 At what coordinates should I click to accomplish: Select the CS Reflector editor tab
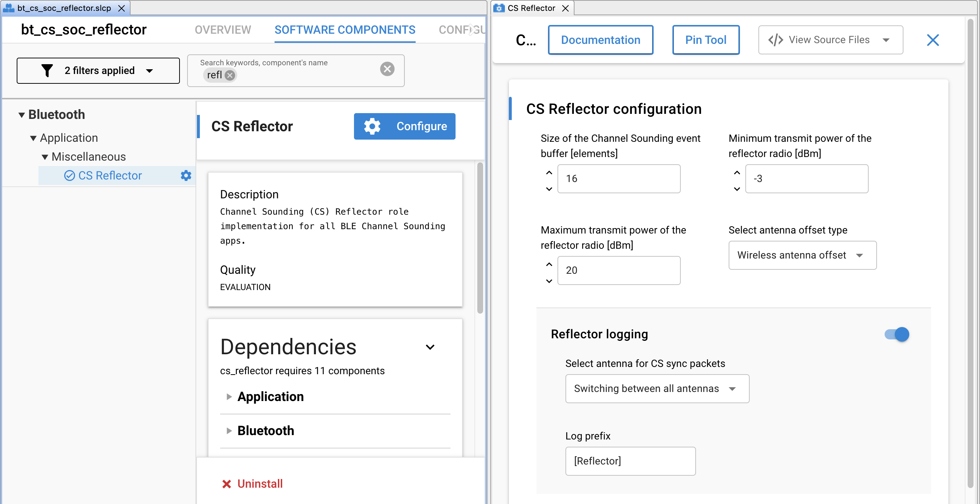pyautogui.click(x=531, y=8)
